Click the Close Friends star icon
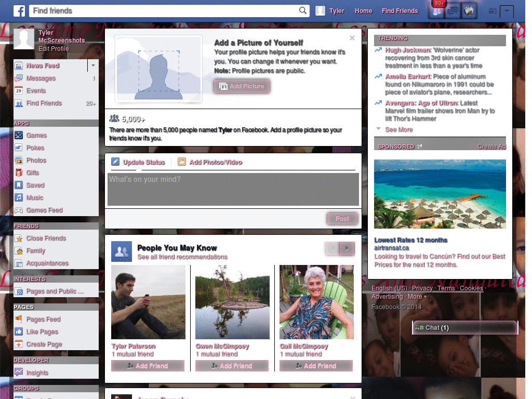The width and height of the screenshot is (532, 399). click(x=19, y=238)
